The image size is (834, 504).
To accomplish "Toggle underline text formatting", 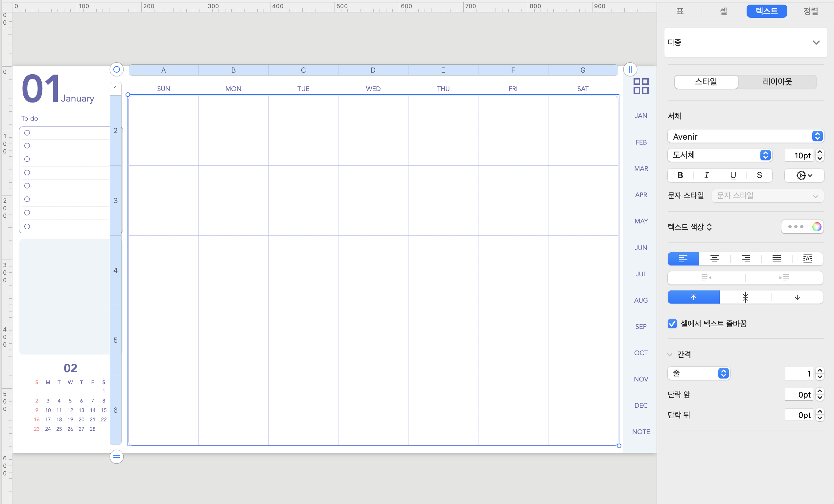I will pyautogui.click(x=733, y=175).
